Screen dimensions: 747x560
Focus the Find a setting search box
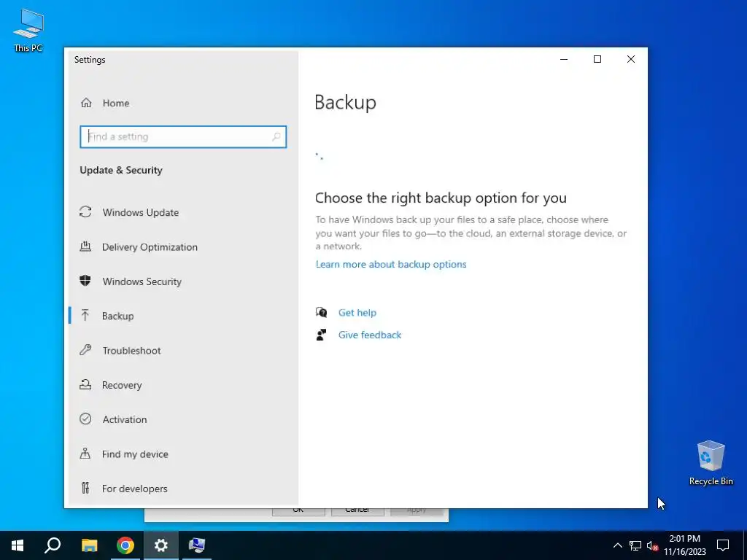[x=183, y=136]
